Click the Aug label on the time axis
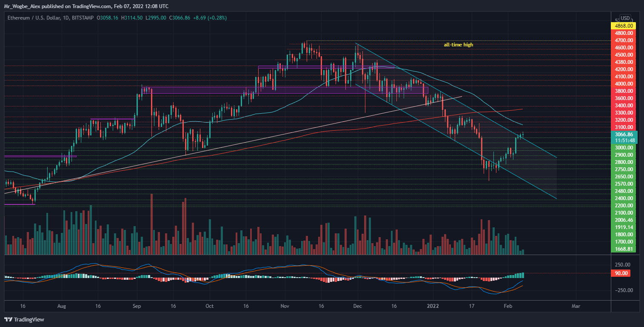This screenshot has width=644, height=327. pos(62,306)
